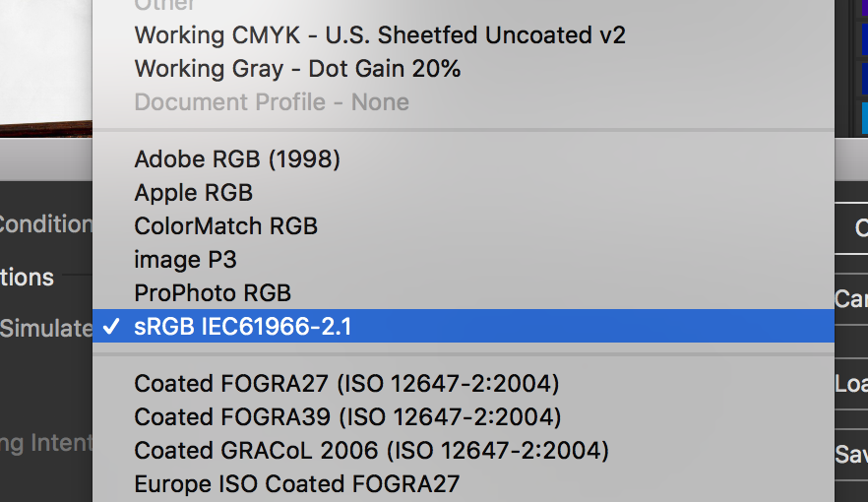Click the checked sRGB IEC61966-2.1 entry
868x502 pixels.
coord(243,327)
